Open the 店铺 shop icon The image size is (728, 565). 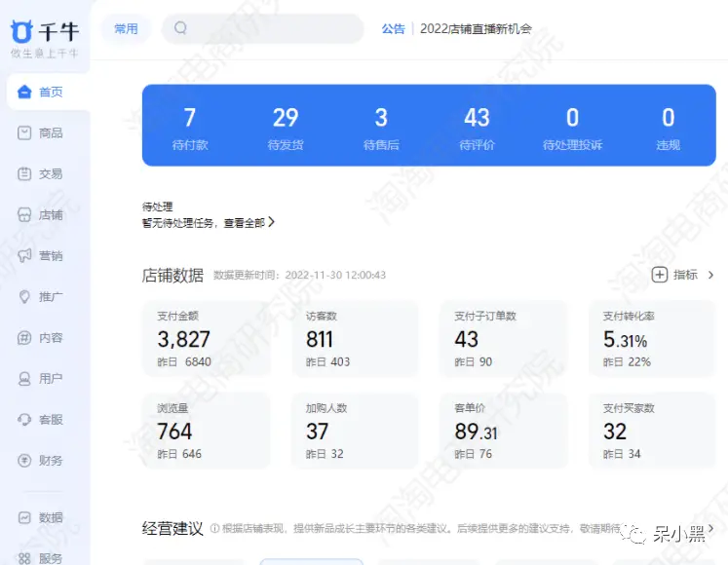[24, 214]
